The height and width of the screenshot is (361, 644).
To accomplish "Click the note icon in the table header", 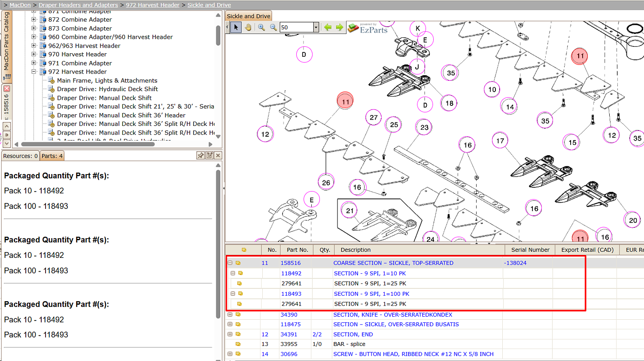I will 244,250.
